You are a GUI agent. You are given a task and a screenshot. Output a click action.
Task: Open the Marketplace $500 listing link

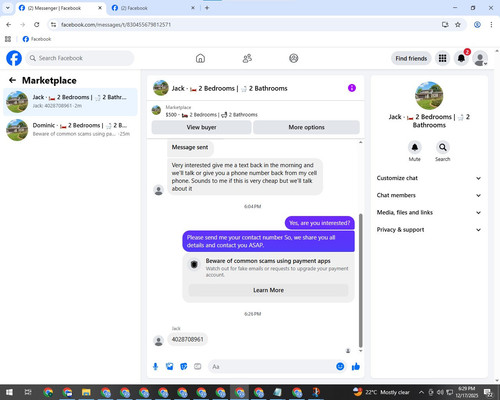[211, 111]
